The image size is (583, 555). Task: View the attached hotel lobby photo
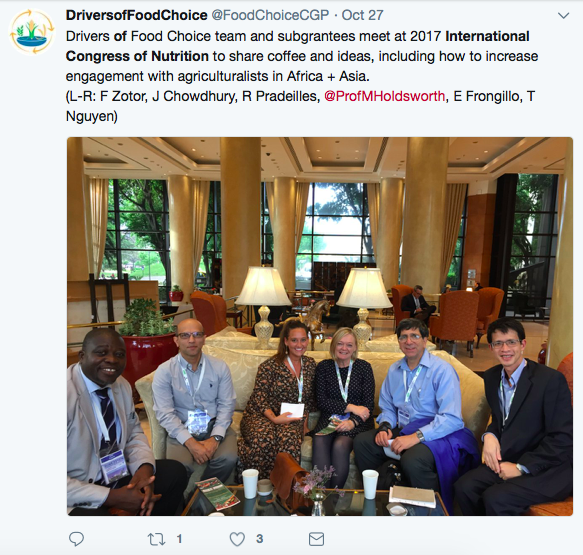(320, 326)
